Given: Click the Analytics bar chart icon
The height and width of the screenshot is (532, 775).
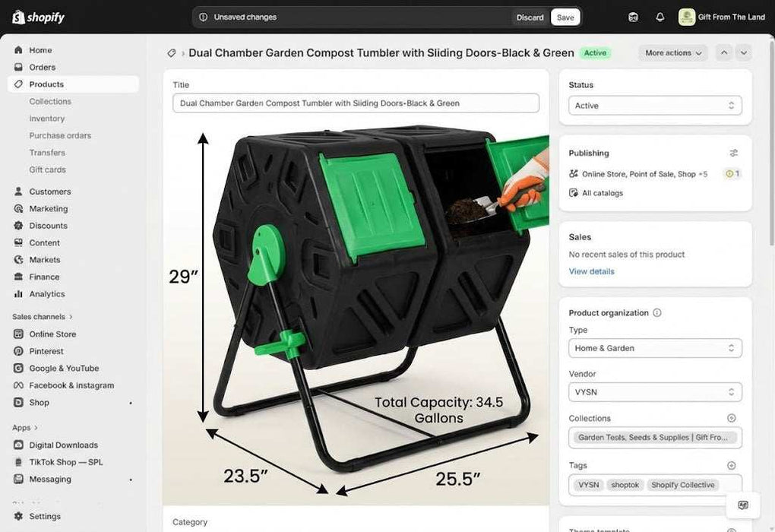Looking at the screenshot, I should (18, 293).
